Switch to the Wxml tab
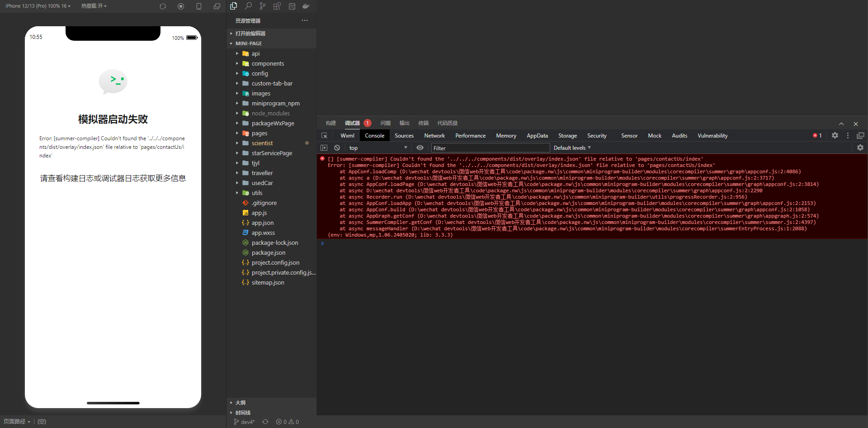Viewport: 868px width, 428px height. [x=347, y=136]
